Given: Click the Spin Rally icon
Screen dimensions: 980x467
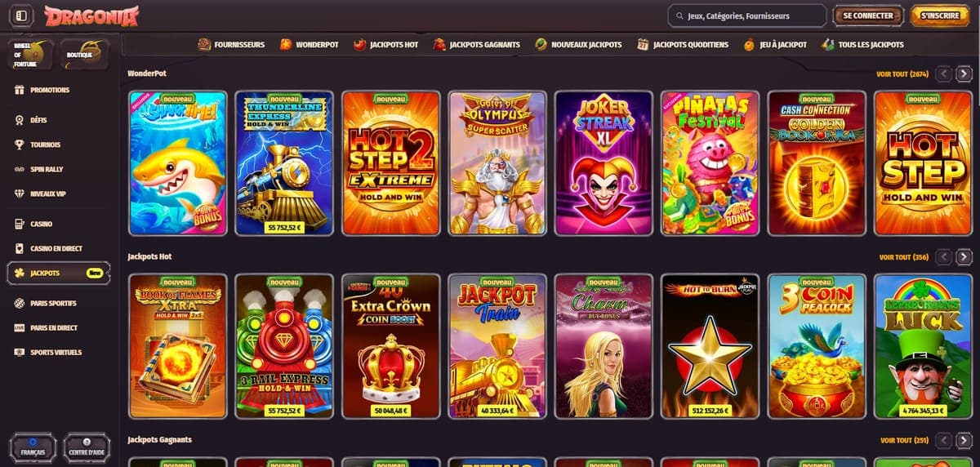Looking at the screenshot, I should [x=20, y=169].
